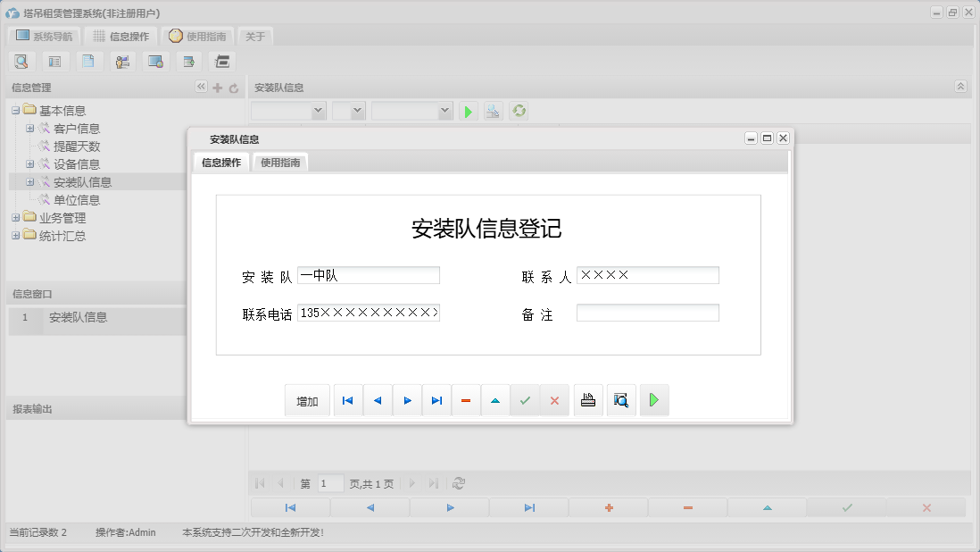Collapse the 信息管理 panel with double-chevron

click(x=201, y=87)
